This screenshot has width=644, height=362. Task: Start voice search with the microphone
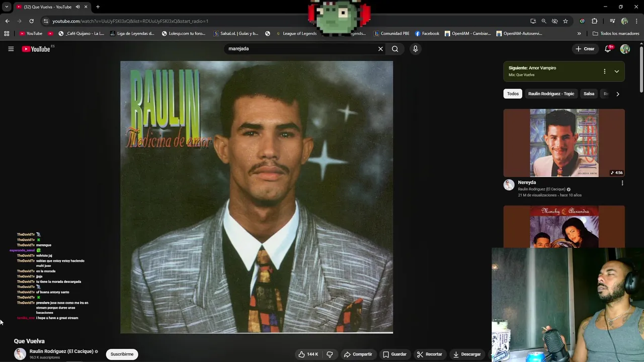415,49
